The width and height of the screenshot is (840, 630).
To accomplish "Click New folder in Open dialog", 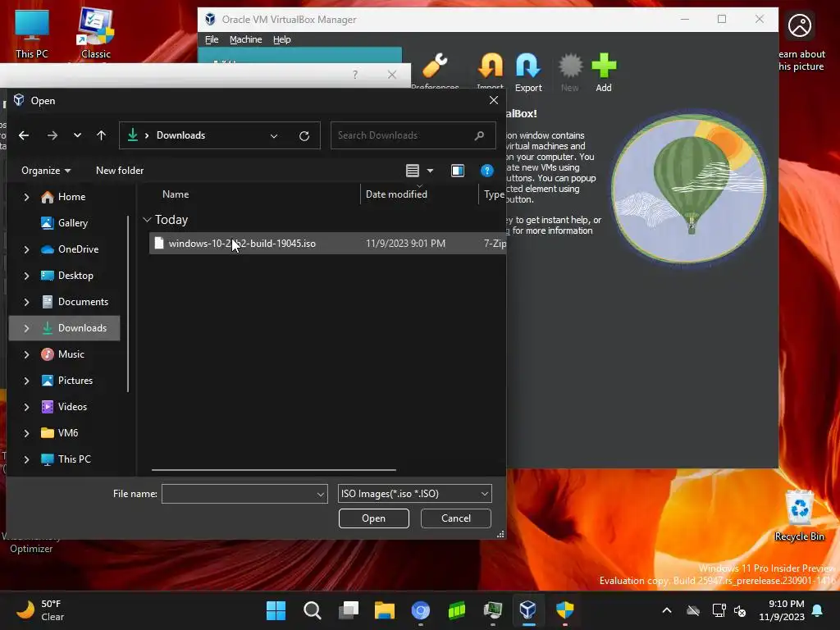I will click(x=120, y=171).
